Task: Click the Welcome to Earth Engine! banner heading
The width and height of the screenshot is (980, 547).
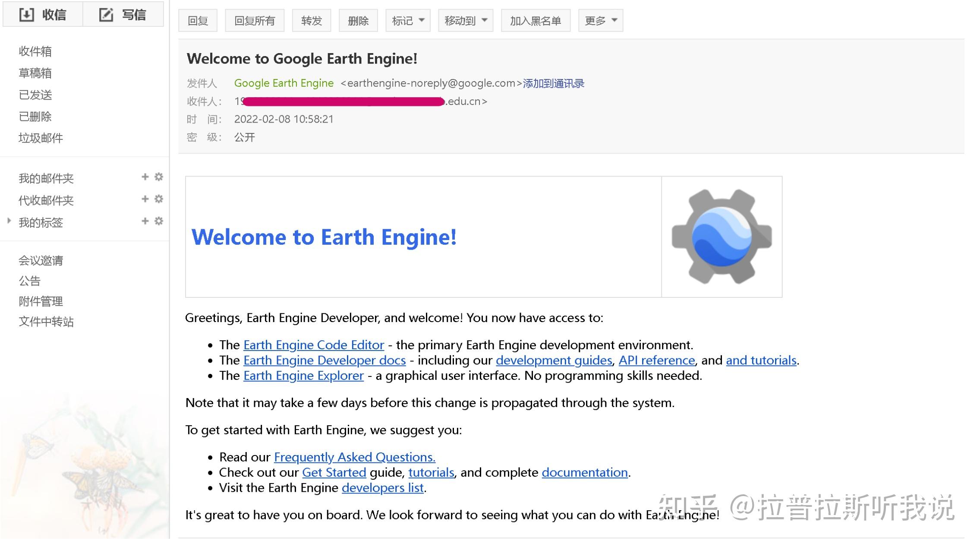Action: [x=324, y=237]
